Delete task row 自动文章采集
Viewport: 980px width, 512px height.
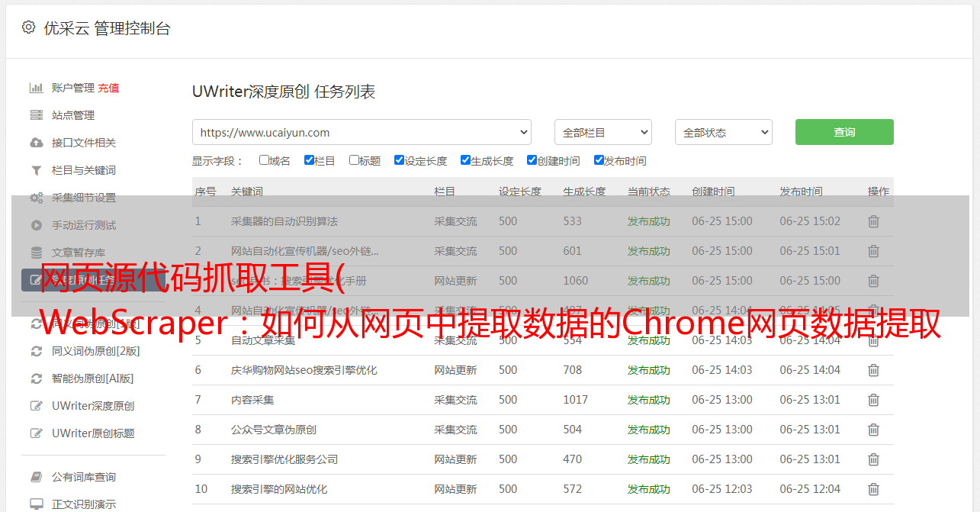pos(874,340)
